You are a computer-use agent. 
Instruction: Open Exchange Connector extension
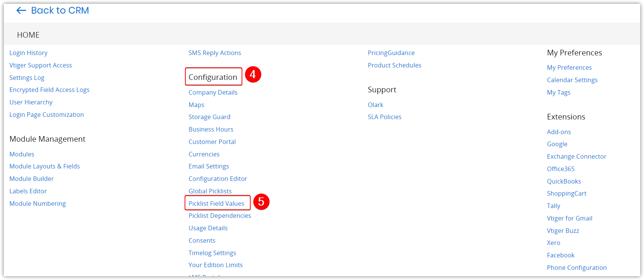click(576, 156)
